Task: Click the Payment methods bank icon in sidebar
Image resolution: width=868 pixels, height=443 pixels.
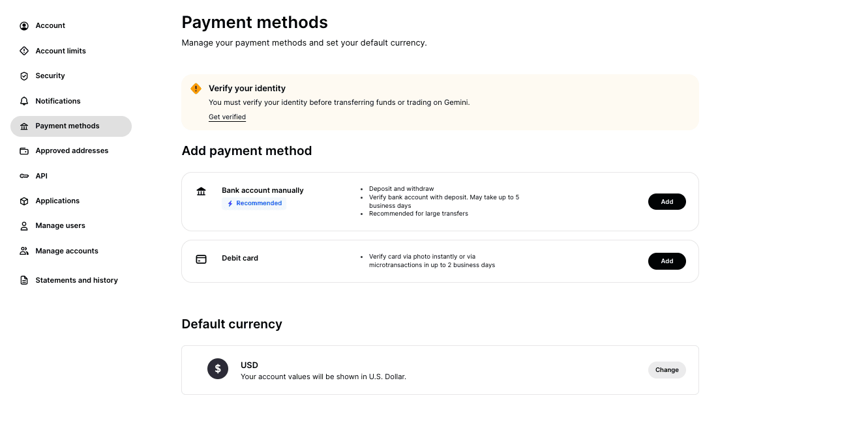Action: (24, 126)
